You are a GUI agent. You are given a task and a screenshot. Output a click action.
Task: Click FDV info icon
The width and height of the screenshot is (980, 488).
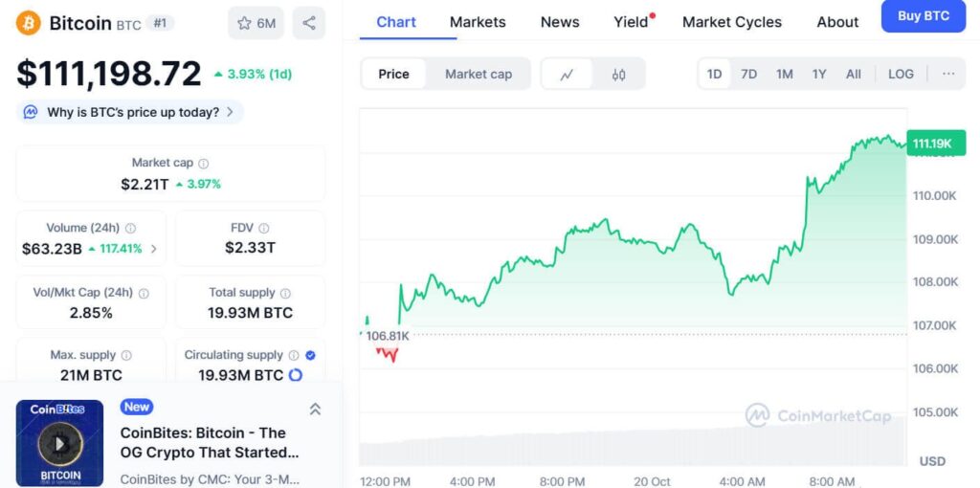[263, 228]
